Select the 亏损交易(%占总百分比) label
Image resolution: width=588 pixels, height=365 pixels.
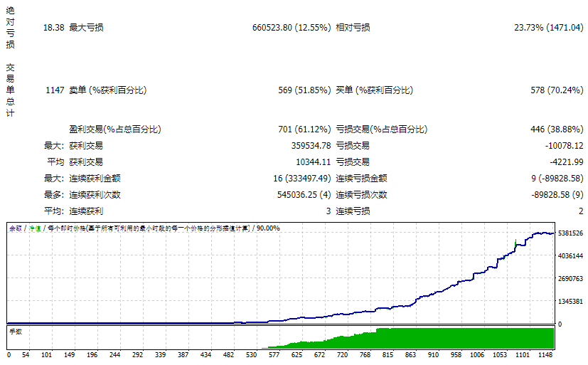[x=381, y=129]
